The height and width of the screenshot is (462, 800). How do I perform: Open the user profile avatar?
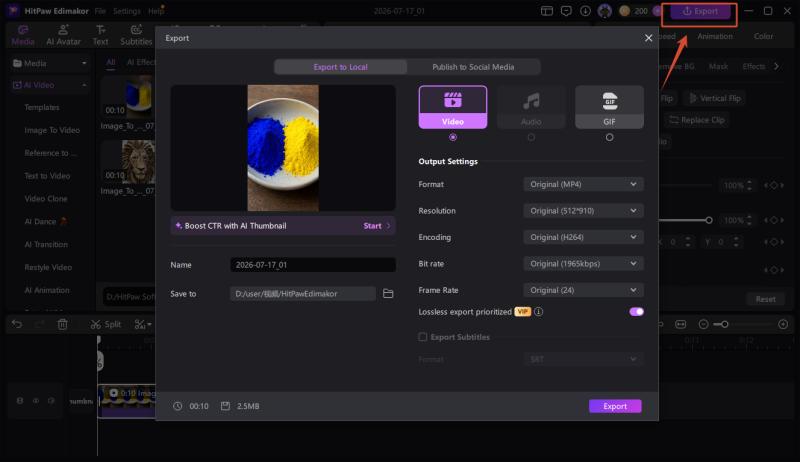[x=605, y=11]
